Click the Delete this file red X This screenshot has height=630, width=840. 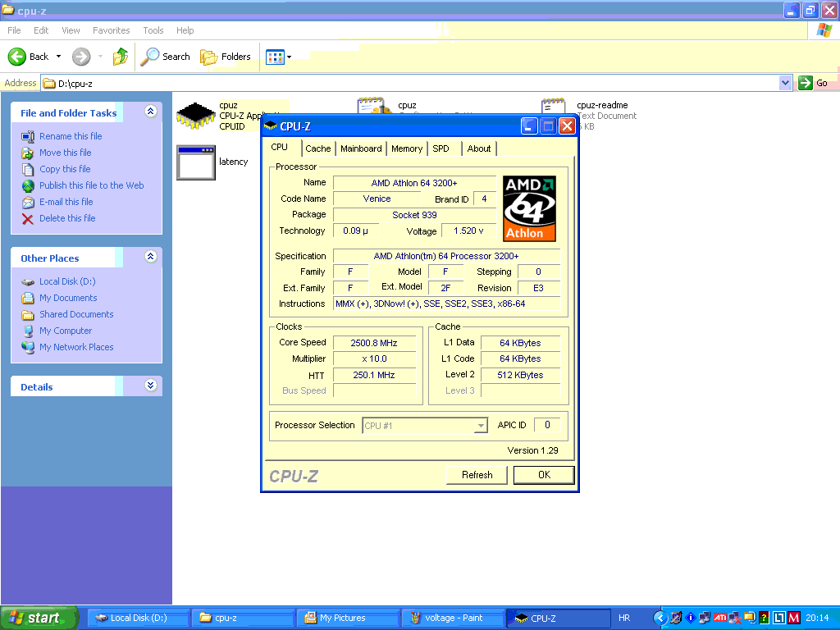tap(28, 218)
